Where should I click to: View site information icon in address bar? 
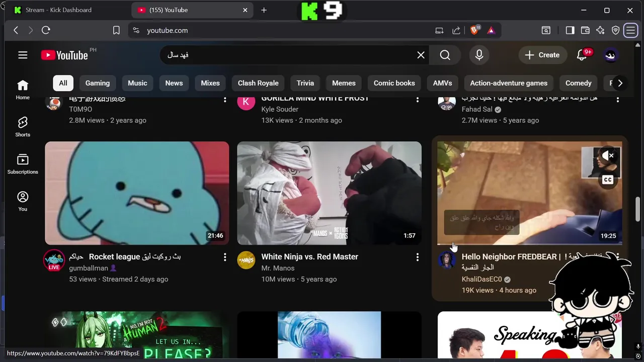[136, 31]
